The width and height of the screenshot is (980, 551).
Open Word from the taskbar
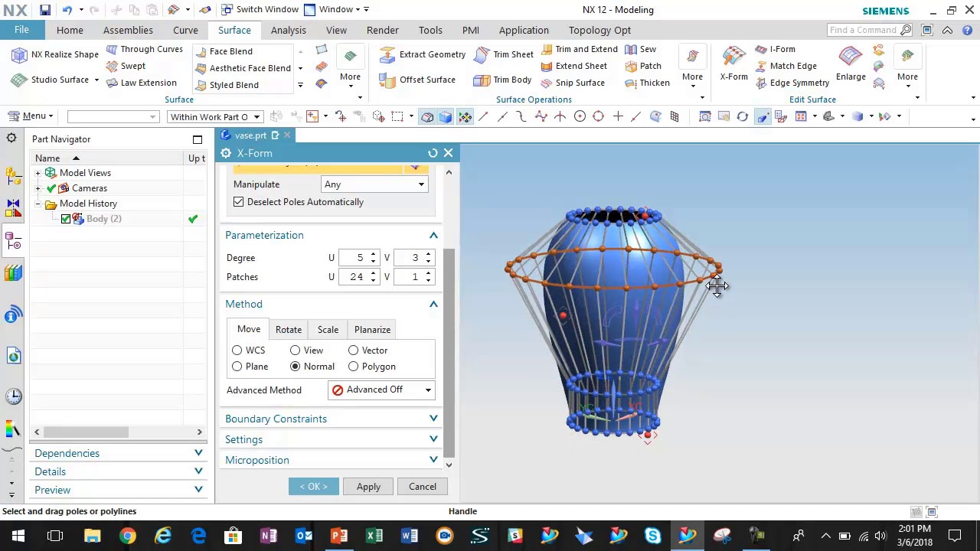[x=409, y=536]
